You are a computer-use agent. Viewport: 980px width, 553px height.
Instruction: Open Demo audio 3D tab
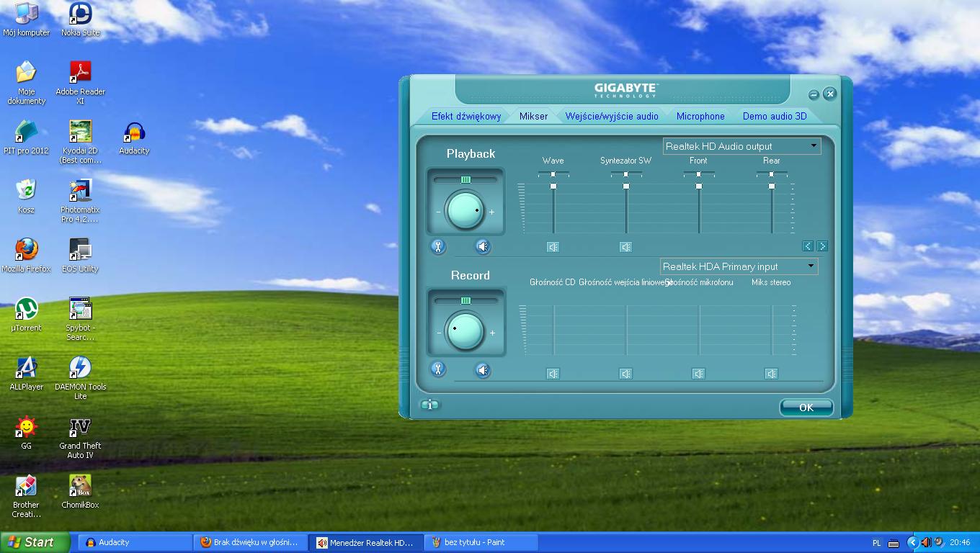[775, 116]
